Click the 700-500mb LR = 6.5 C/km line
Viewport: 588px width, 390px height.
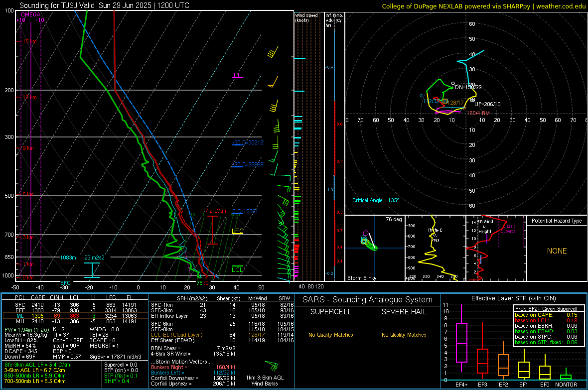[35, 381]
